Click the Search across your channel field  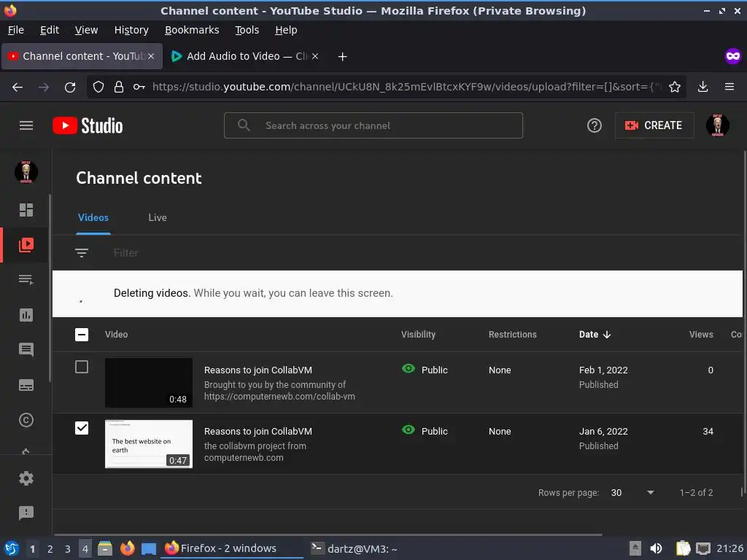373,125
